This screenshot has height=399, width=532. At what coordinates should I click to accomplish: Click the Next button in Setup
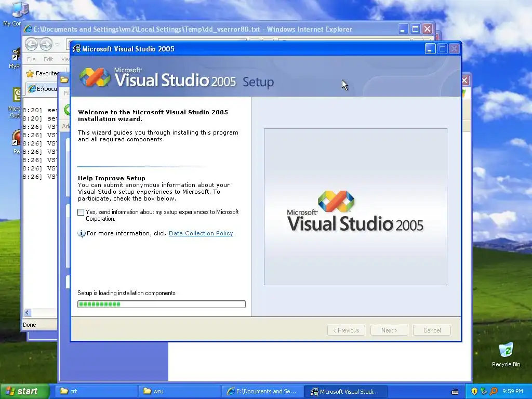pos(389,330)
